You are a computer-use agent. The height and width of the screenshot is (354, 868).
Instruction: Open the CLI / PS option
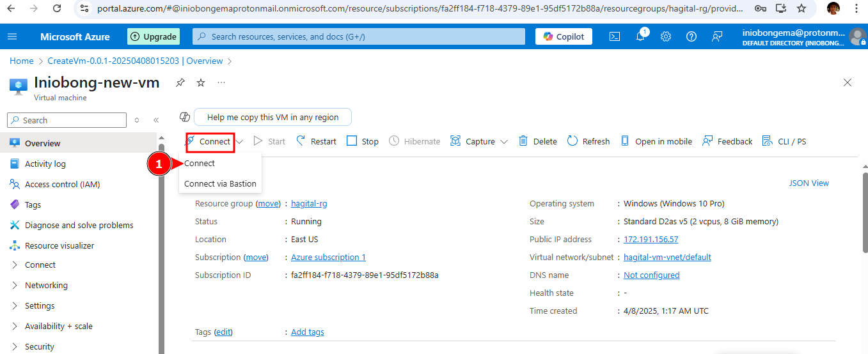click(x=784, y=141)
